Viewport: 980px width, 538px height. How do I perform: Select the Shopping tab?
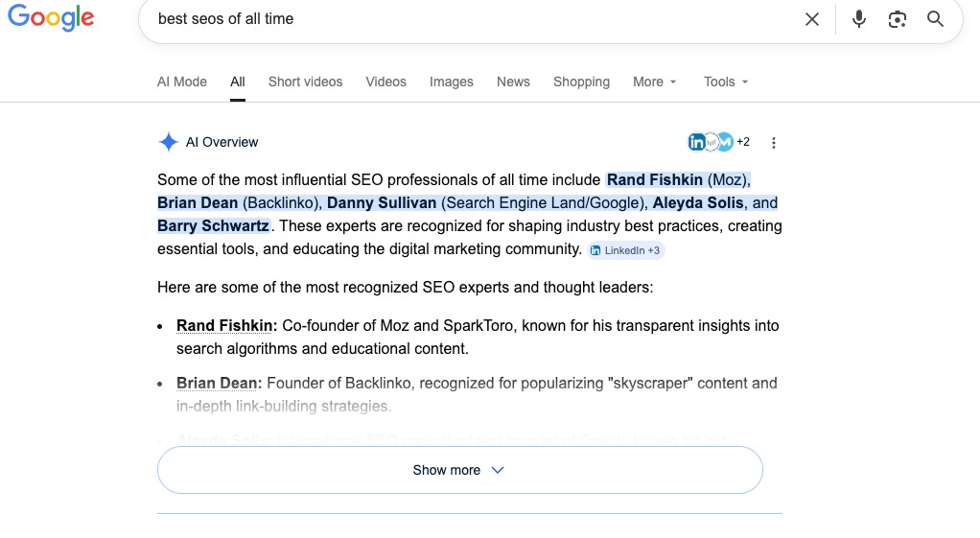[x=581, y=82]
